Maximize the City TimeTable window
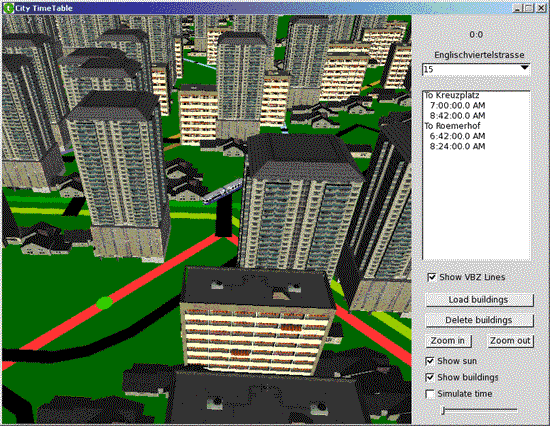Viewport: 550px width, 426px height. tap(529, 8)
